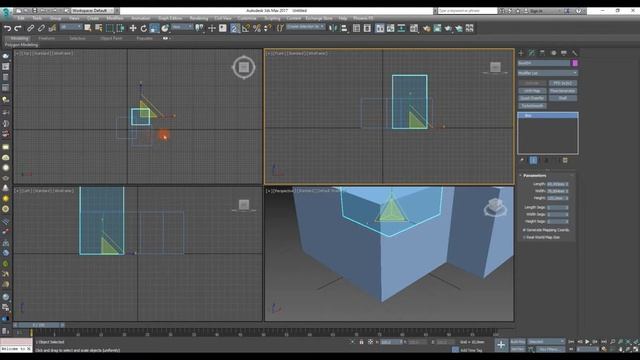640x360 pixels.
Task: Open the Select by Name dialog icon
Action: coord(99,28)
